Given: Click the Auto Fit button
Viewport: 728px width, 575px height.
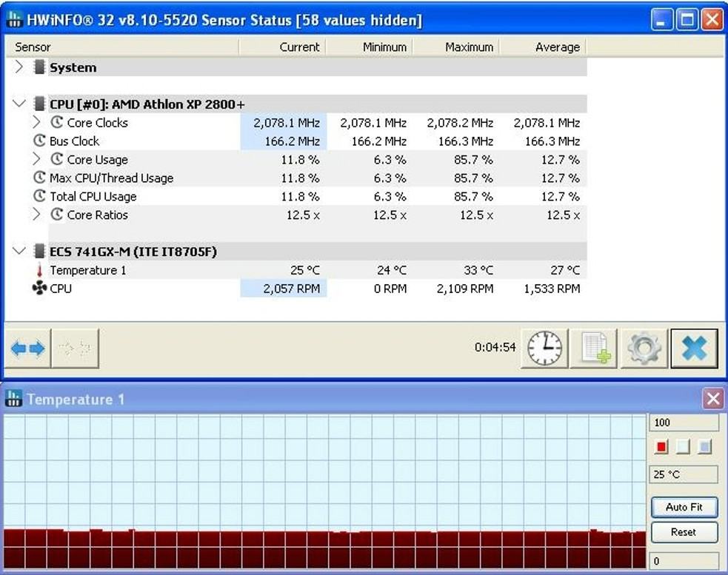Looking at the screenshot, I should coord(684,507).
